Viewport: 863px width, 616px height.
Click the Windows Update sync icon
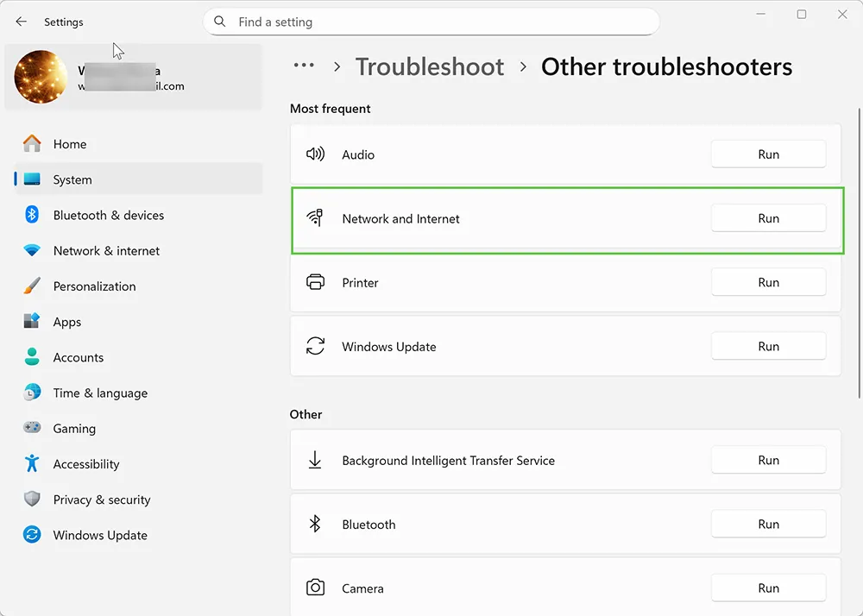tap(316, 346)
